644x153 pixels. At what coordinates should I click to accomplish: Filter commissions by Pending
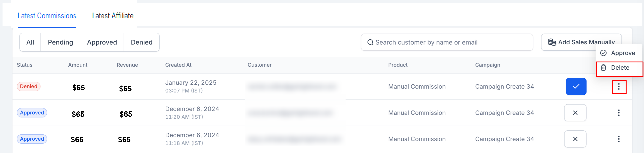pyautogui.click(x=61, y=42)
